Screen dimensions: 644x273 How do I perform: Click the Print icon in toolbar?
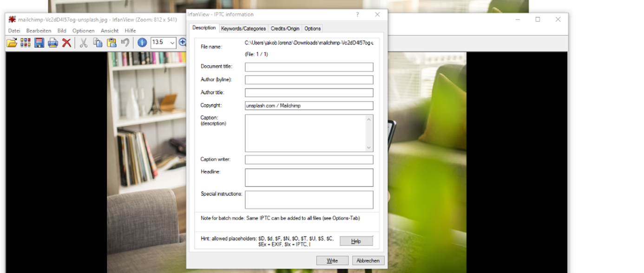[x=53, y=43]
